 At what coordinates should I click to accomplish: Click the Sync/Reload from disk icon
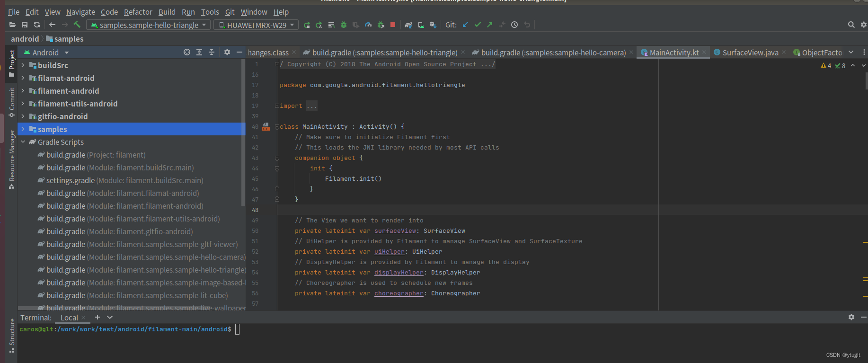[37, 25]
